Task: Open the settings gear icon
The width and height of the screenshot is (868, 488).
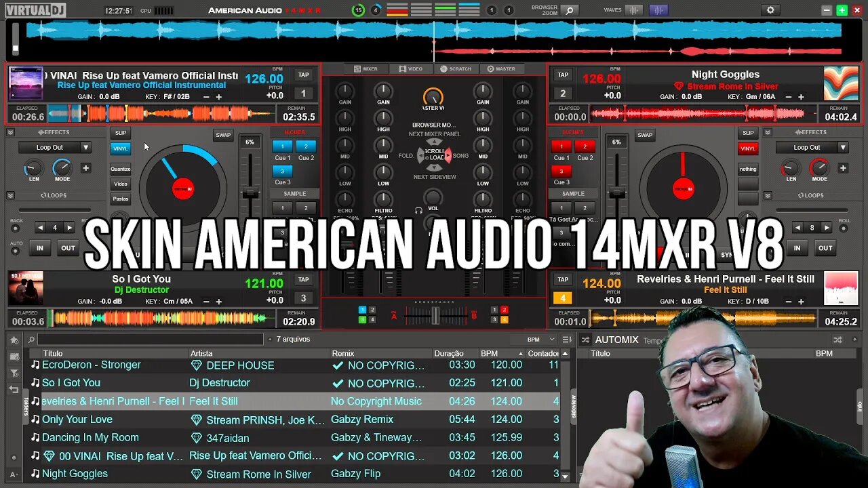Action: 770,10
